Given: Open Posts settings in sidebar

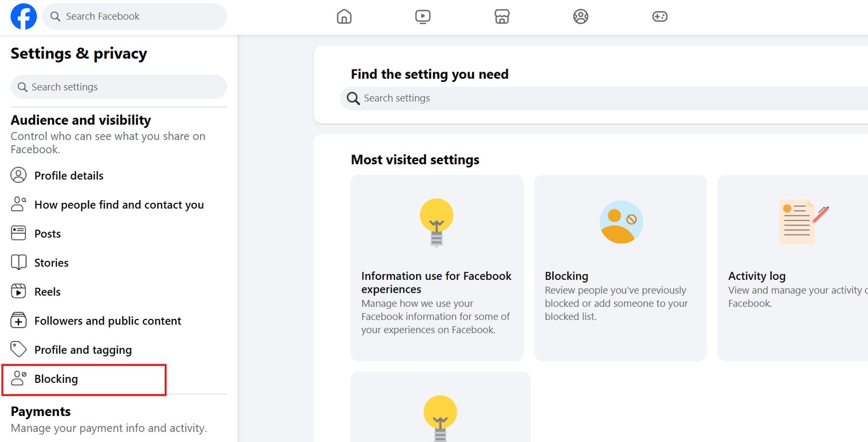Looking at the screenshot, I should click(x=47, y=234).
